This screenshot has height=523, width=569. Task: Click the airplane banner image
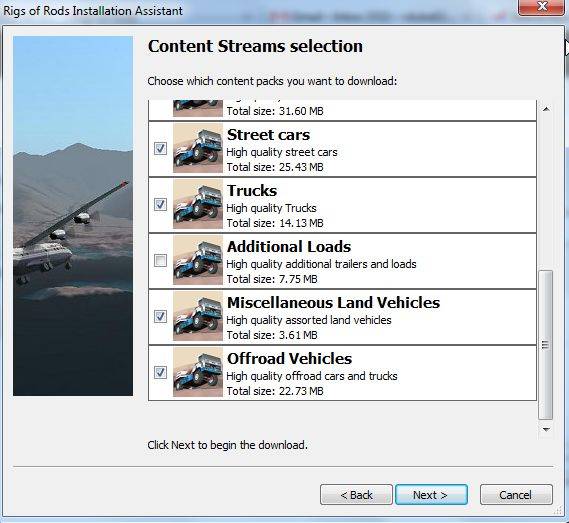(x=73, y=216)
